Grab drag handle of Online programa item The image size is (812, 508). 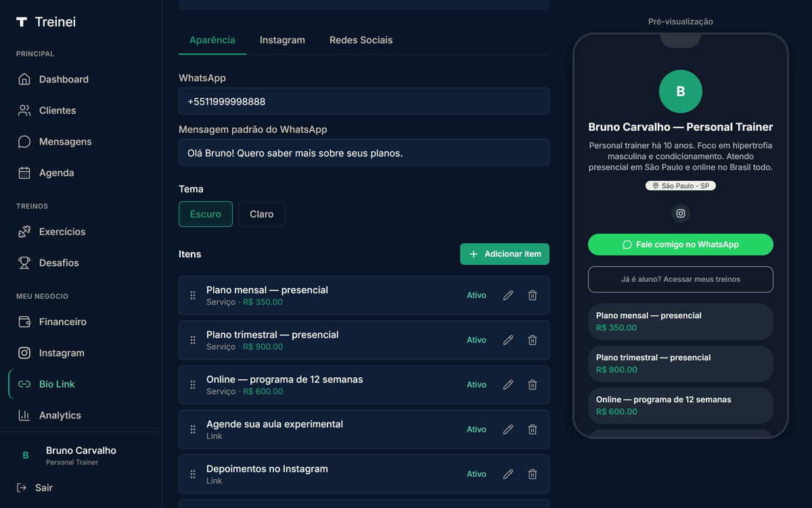click(x=193, y=385)
